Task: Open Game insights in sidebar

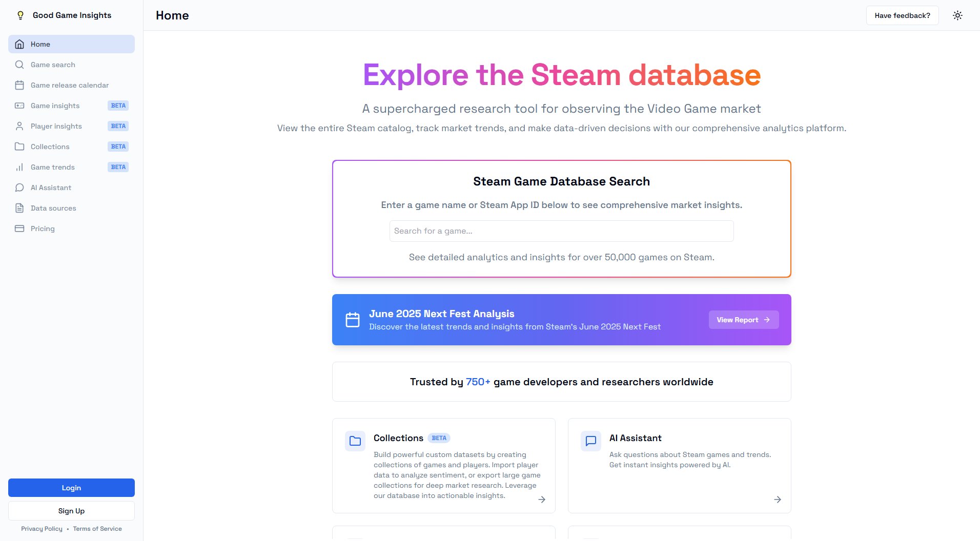Action: pyautogui.click(x=71, y=106)
